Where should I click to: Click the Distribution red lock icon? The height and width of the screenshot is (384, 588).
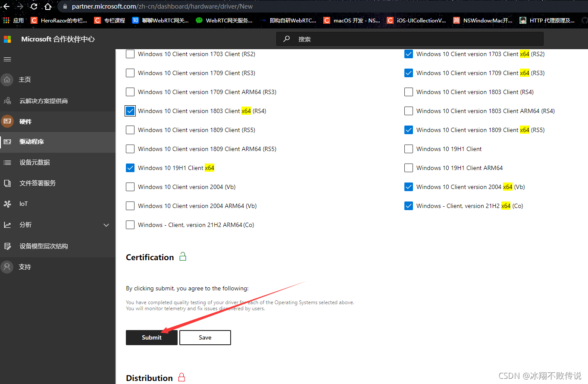pos(181,378)
